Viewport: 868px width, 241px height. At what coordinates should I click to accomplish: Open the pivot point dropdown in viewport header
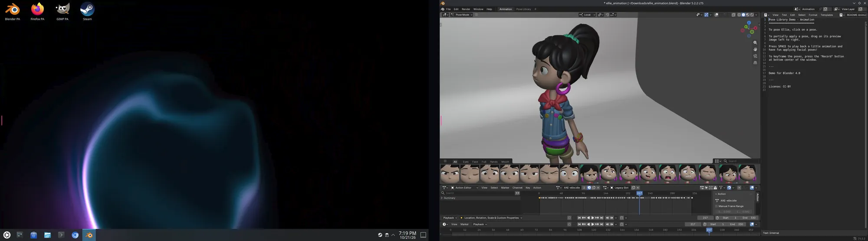tap(601, 15)
